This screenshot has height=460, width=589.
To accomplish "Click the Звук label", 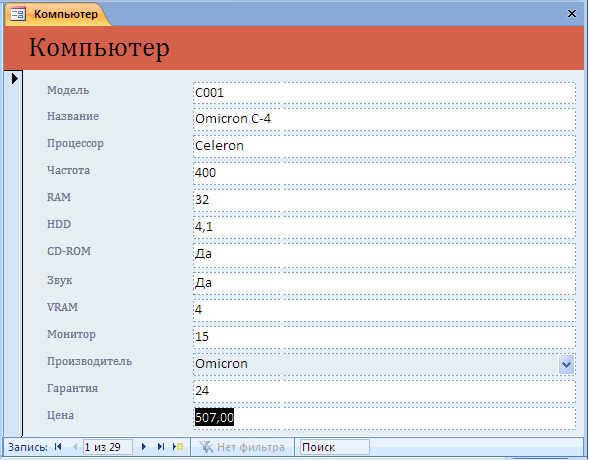I will [60, 281].
